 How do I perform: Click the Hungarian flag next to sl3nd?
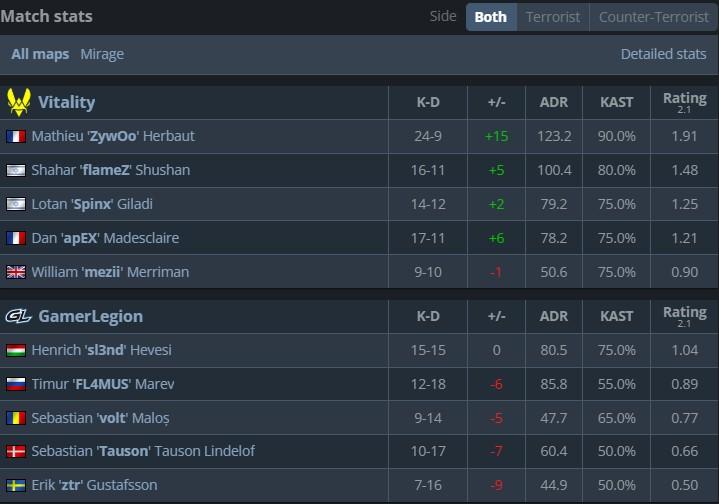16,350
